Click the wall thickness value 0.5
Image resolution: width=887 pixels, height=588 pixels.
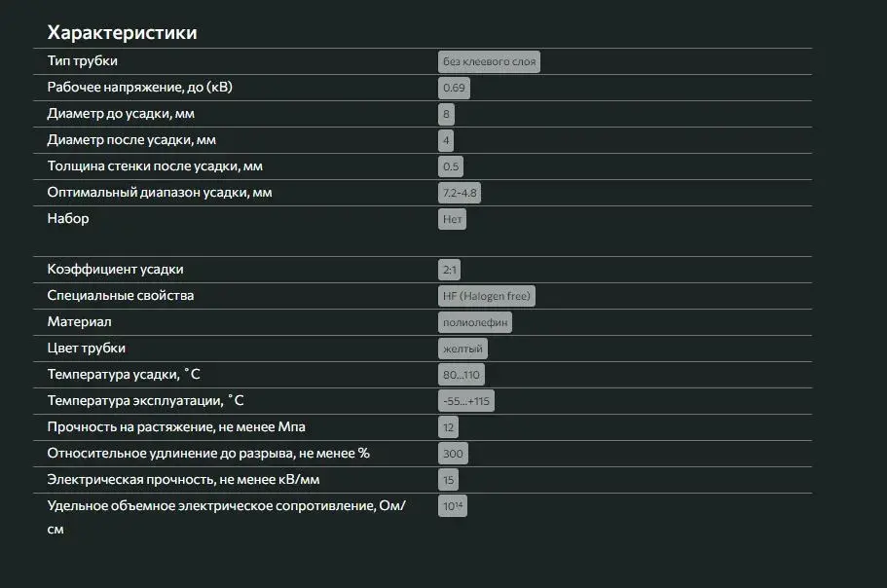click(x=451, y=166)
